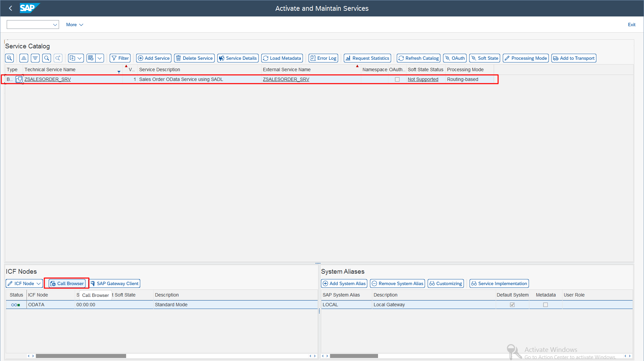
Task: Open Processing Mode settings
Action: click(526, 58)
